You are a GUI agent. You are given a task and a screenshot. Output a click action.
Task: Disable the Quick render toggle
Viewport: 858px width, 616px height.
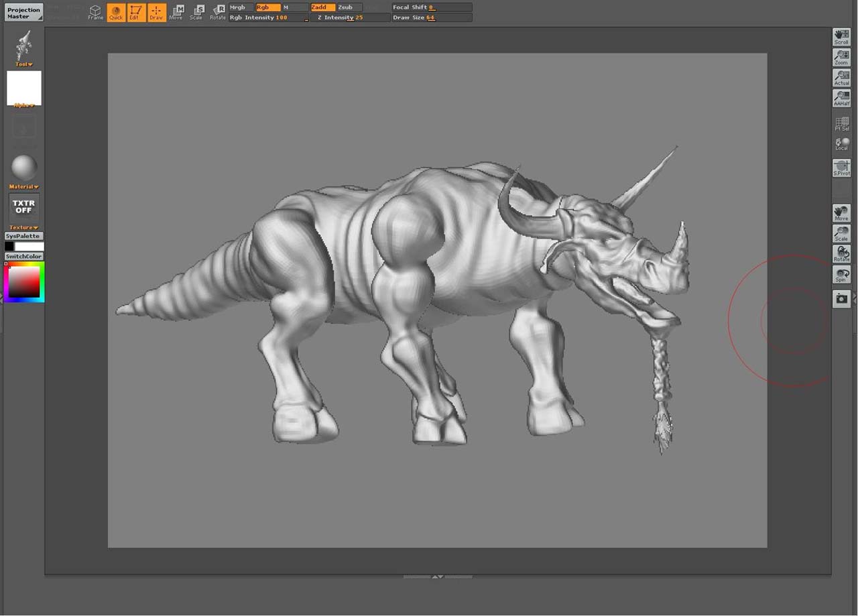point(116,12)
